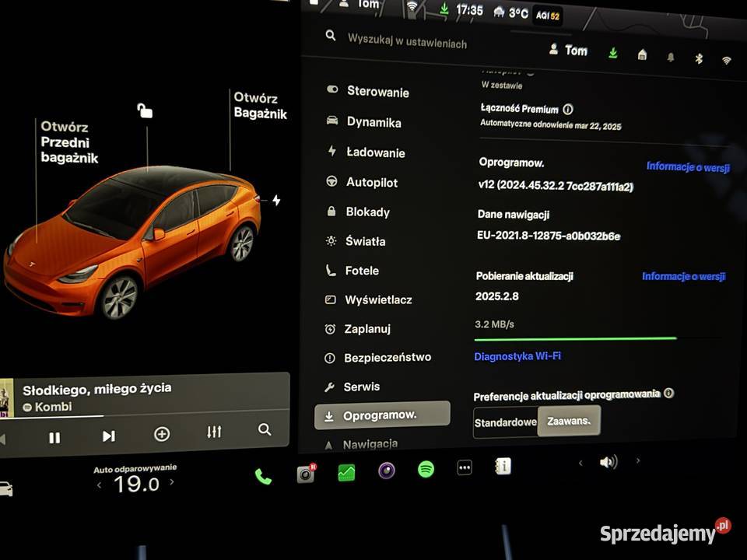Tap the charge port lightning icon
Viewport: 747px width, 560px height.
[276, 201]
